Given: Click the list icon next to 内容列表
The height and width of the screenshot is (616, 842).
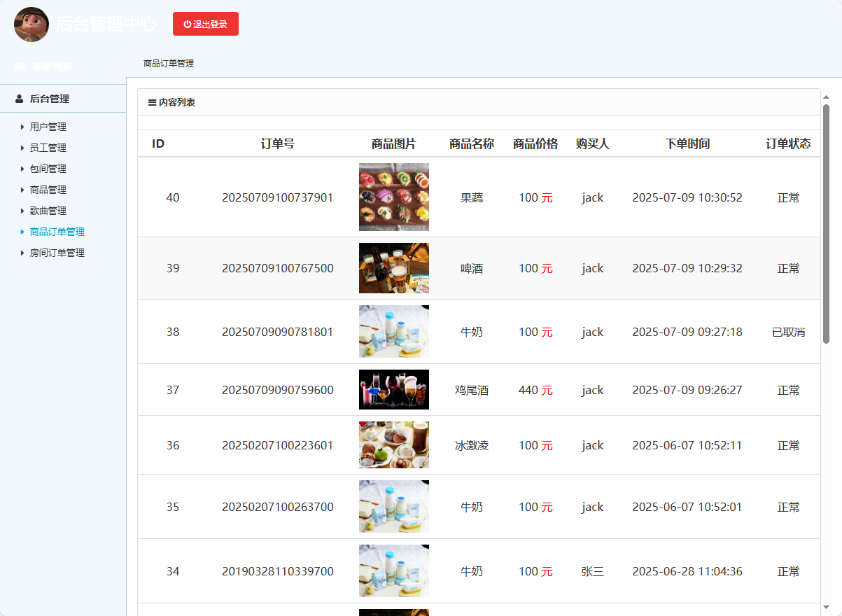Looking at the screenshot, I should [x=151, y=102].
